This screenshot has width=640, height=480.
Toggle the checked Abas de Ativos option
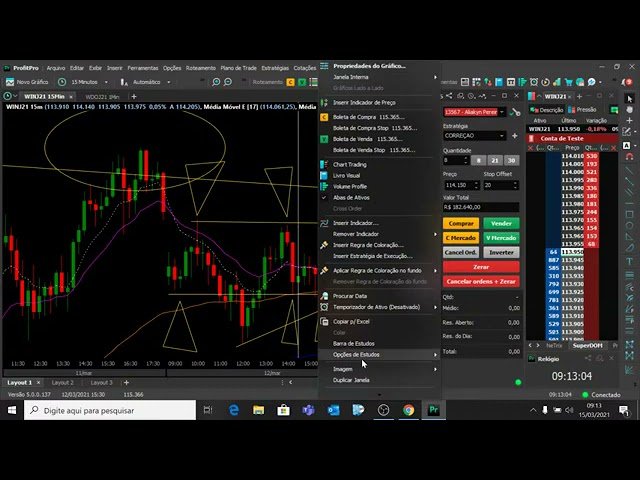(351, 198)
